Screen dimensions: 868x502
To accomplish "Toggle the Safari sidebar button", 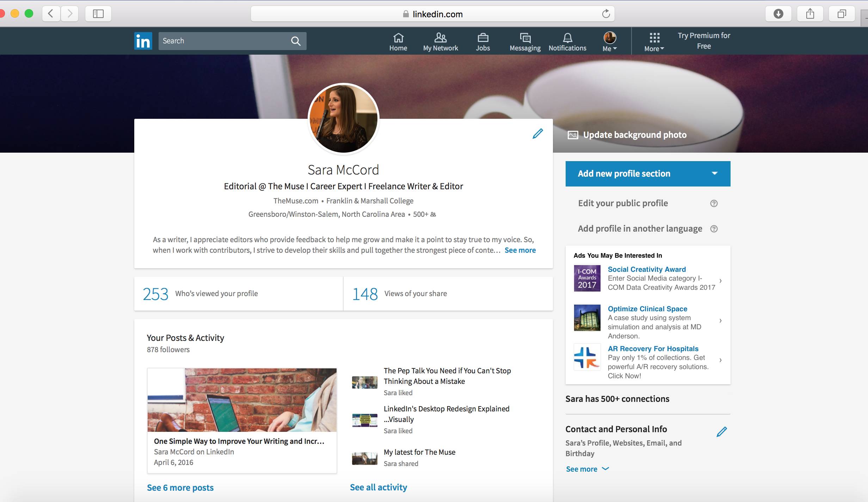I will 98,14.
